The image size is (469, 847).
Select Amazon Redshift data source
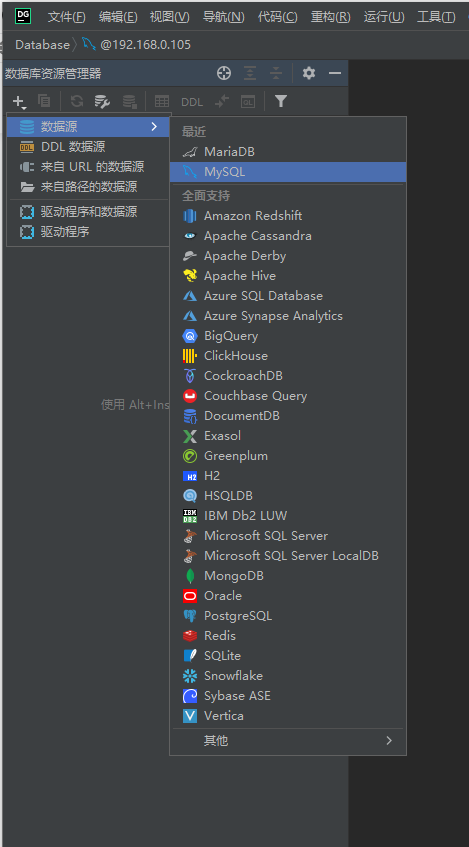(288, 216)
